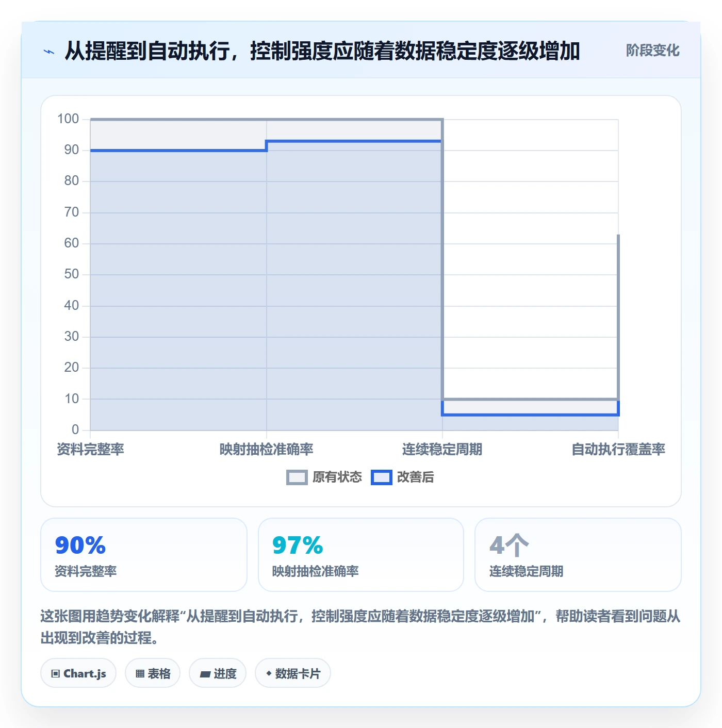Toggle the 改善后 legend swatch
This screenshot has width=722, height=728.
382,477
